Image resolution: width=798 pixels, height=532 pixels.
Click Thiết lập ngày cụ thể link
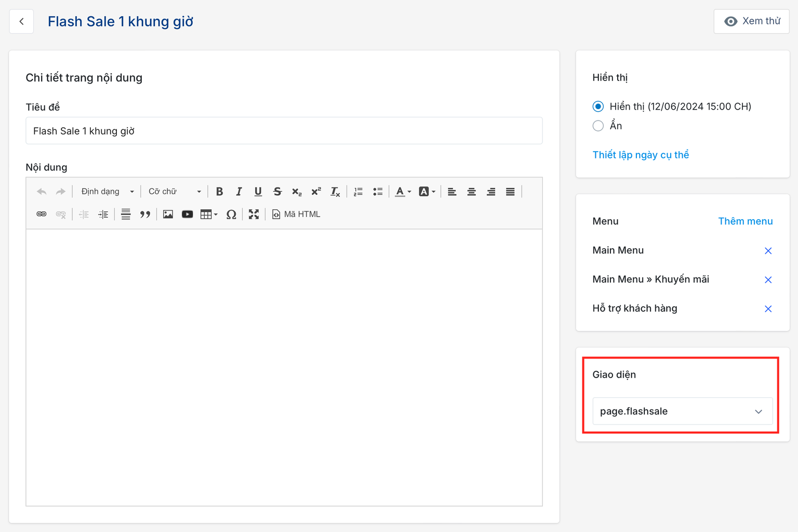[641, 155]
